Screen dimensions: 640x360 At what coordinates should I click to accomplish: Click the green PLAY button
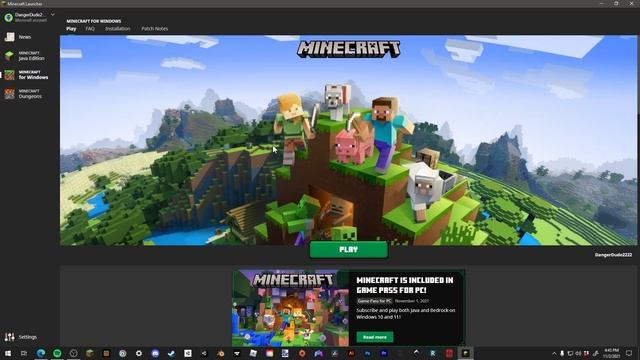point(349,249)
